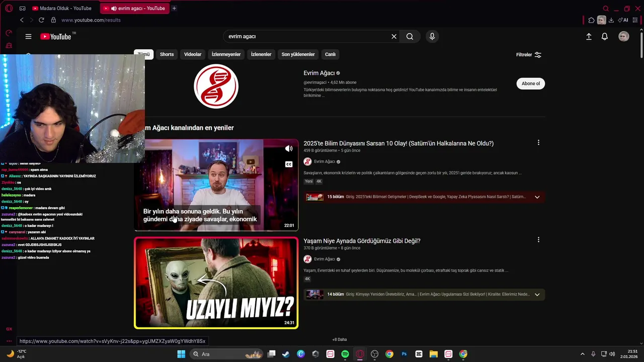Screen dimensions: 644x362
Task: Open YouTube notifications bell
Action: [605, 36]
